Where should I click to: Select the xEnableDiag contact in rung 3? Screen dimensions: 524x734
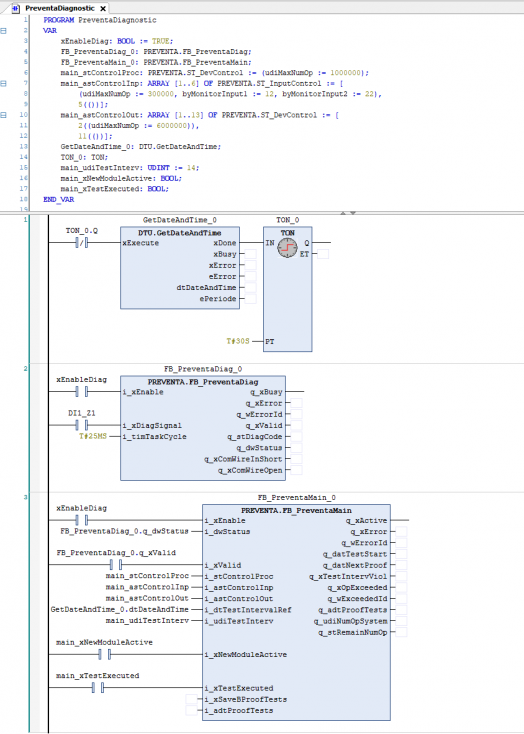click(81, 520)
